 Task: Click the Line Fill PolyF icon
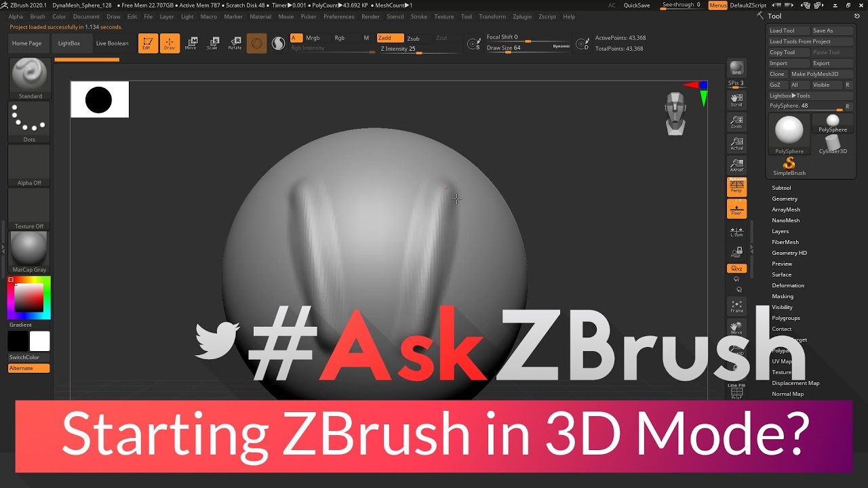click(736, 391)
